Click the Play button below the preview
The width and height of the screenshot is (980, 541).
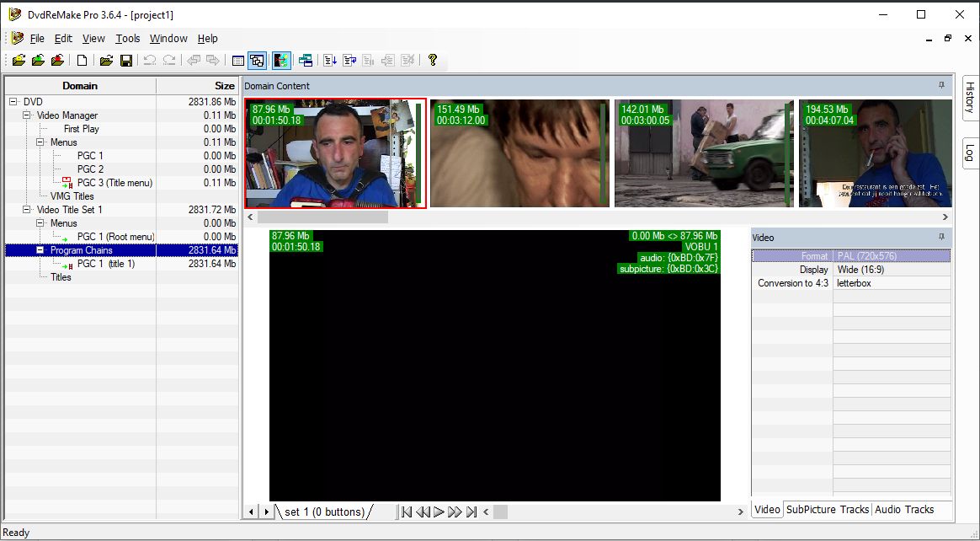[439, 512]
